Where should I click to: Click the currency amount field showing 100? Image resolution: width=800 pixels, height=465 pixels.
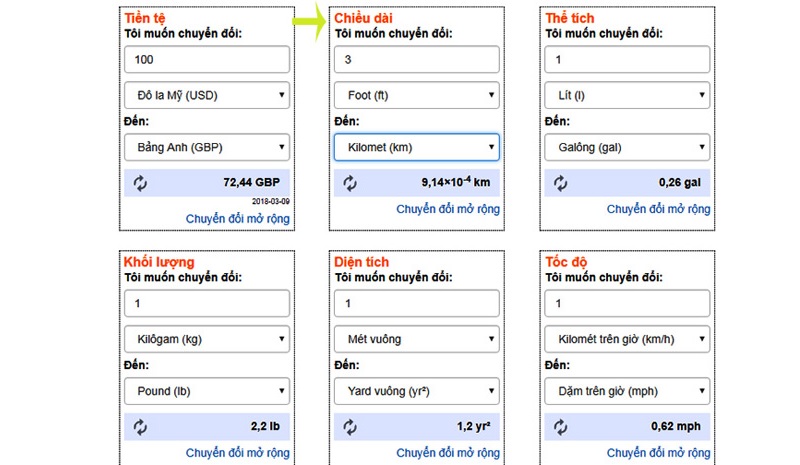207,60
